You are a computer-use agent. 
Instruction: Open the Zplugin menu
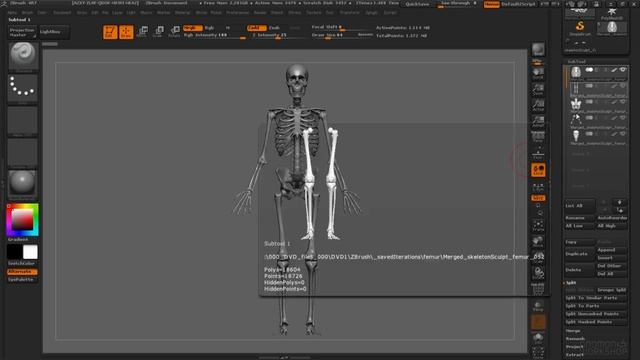[371, 13]
